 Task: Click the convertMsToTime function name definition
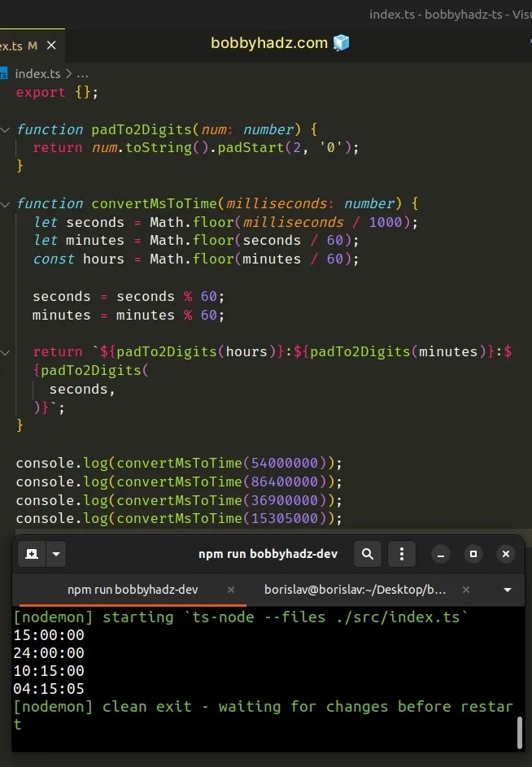coord(155,203)
